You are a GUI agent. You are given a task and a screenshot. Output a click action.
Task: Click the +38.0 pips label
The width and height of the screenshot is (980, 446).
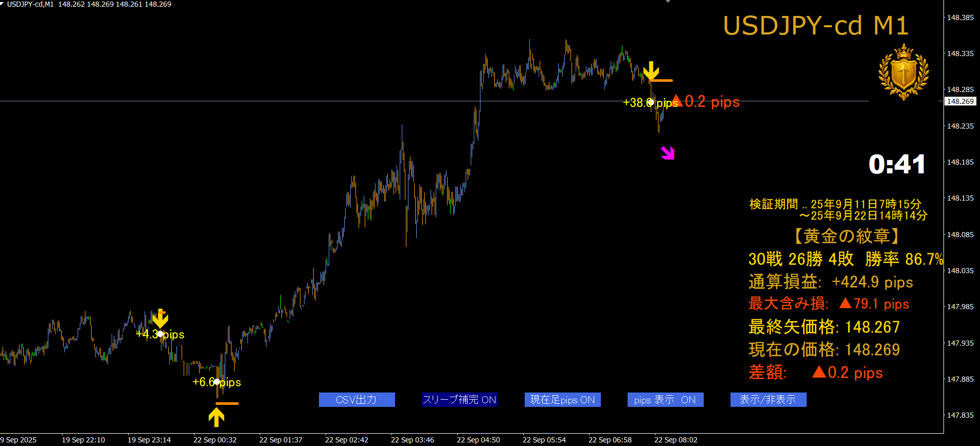point(650,103)
